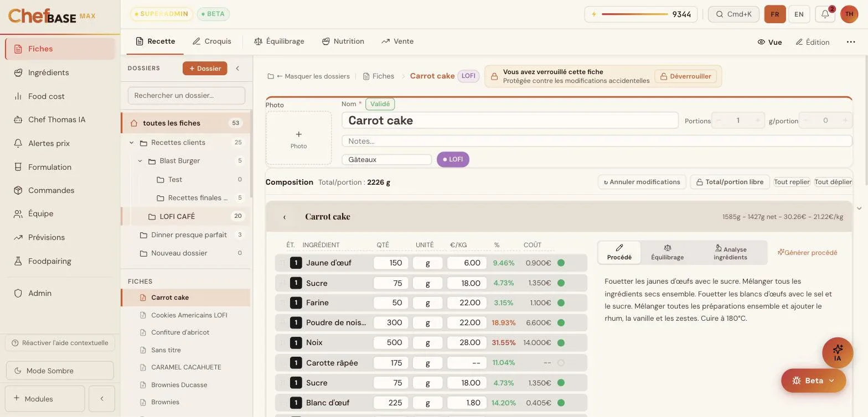Expand the right-side panel chevron
This screenshot has height=417, width=868.
[859, 208]
